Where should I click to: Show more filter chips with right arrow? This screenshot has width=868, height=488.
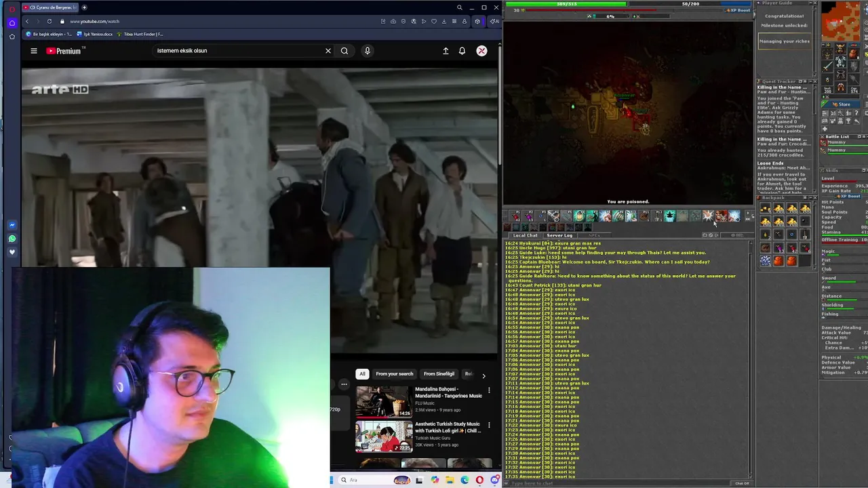pos(484,375)
